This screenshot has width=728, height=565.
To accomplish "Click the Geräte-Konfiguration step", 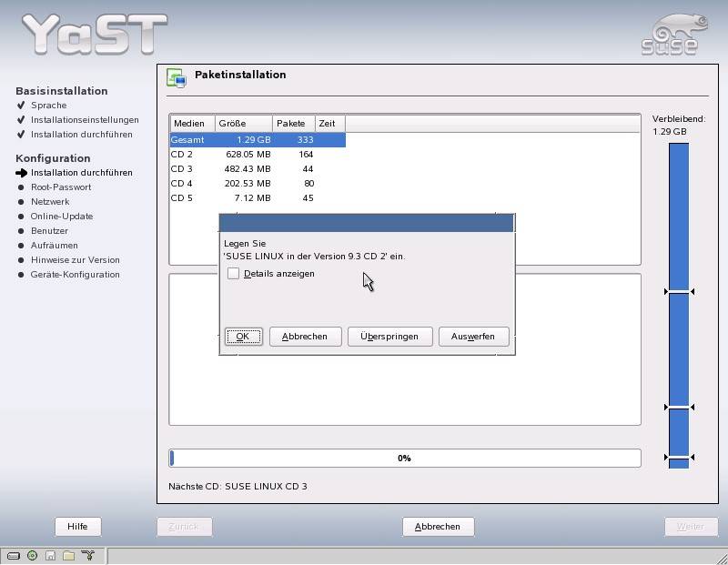I will pyautogui.click(x=76, y=275).
